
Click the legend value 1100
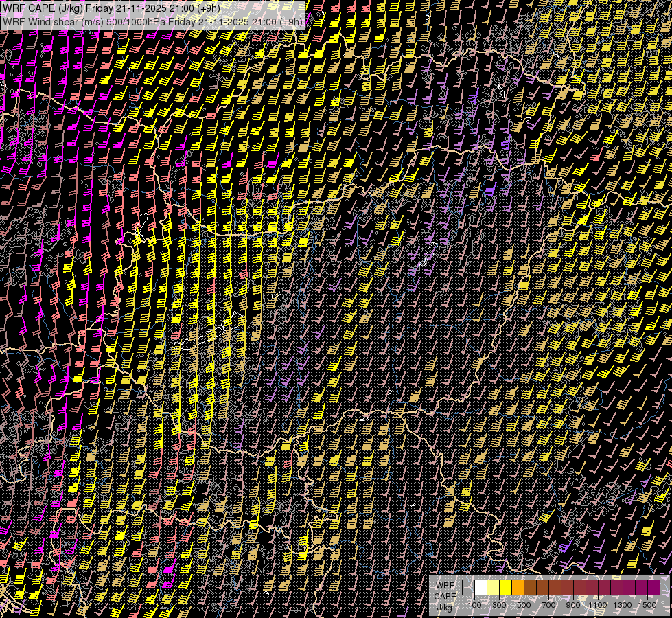(598, 605)
